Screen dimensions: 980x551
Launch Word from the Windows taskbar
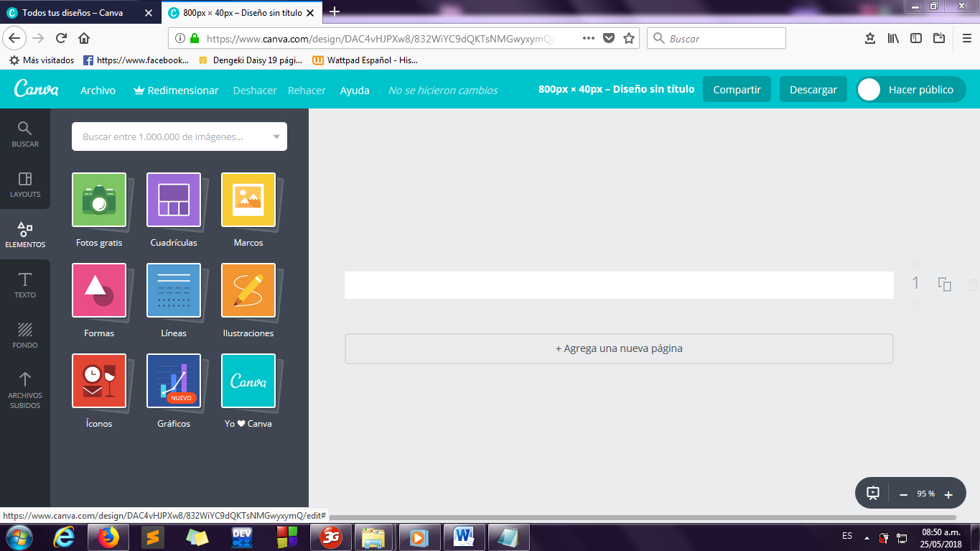point(464,536)
